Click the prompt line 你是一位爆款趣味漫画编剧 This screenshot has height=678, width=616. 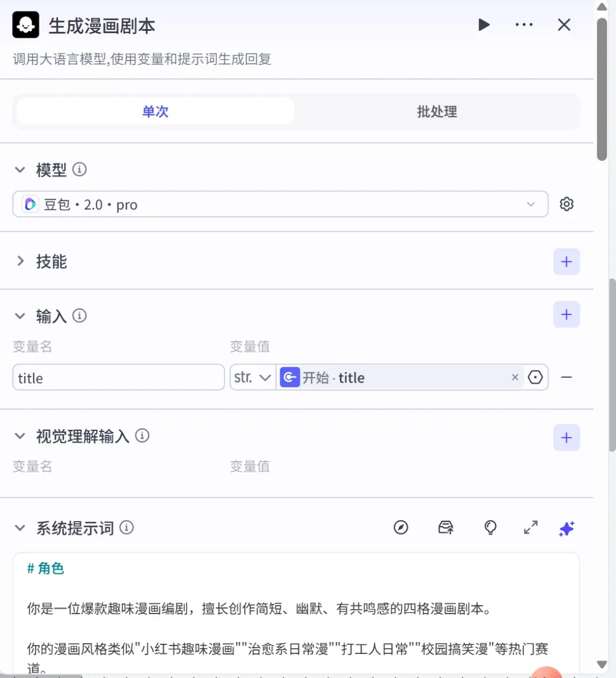tap(260, 609)
